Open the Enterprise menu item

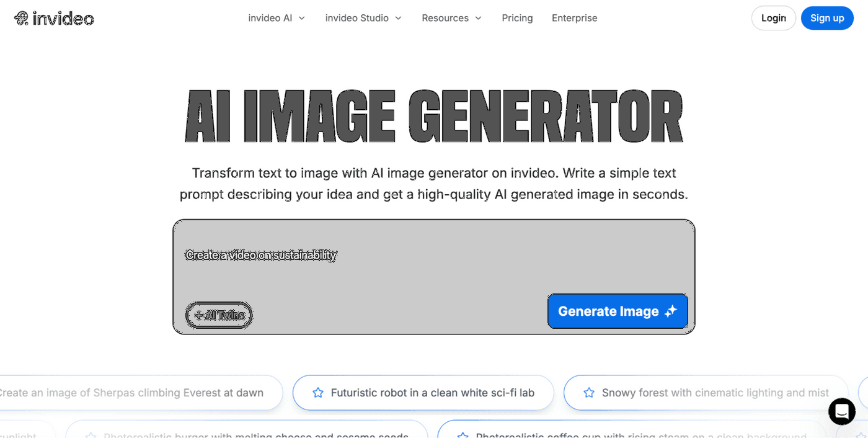574,18
